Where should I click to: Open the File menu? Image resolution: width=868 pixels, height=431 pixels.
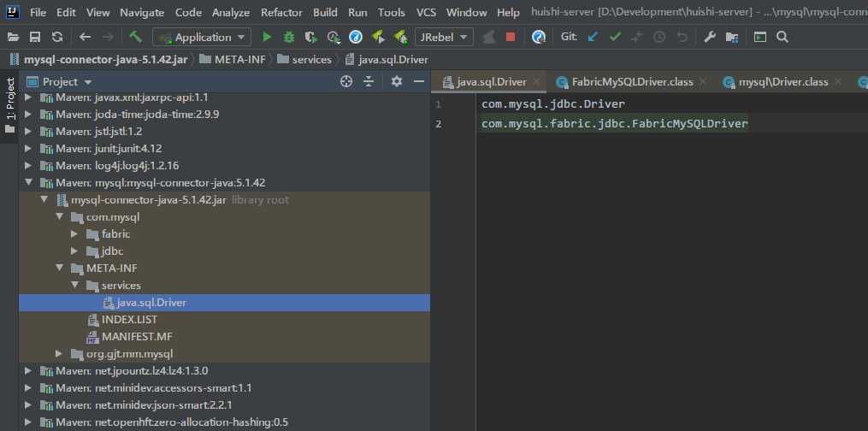click(x=38, y=12)
